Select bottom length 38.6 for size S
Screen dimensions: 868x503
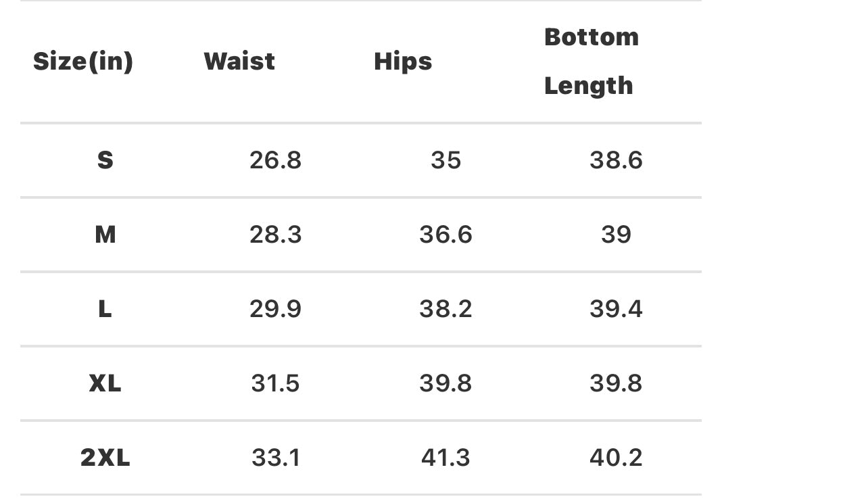(616, 160)
